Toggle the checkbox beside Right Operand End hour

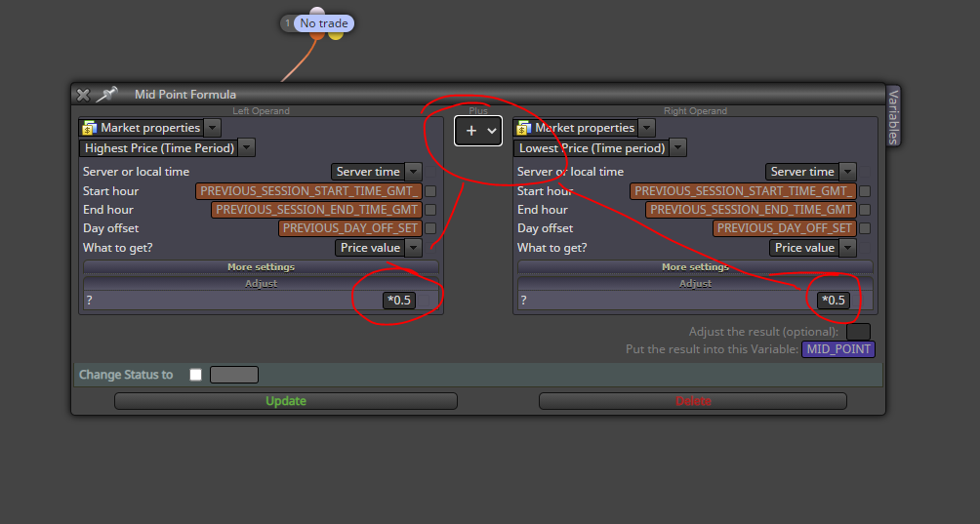[865, 210]
